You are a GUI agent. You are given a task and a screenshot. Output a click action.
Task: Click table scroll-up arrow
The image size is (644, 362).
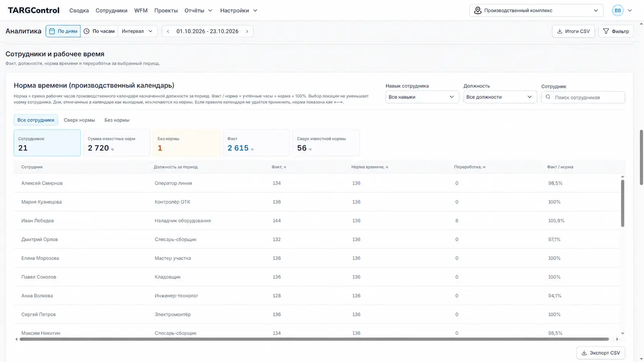pos(622,177)
